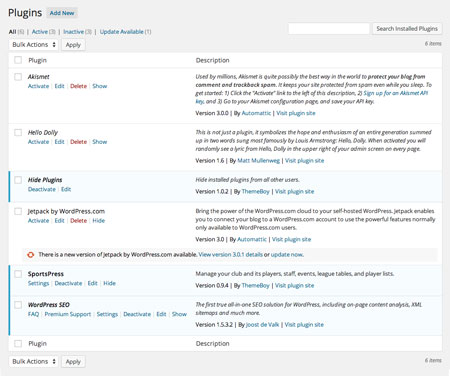Viewport: 450px width, 376px height.
Task: Deactivate the Hide Plugins plugin
Action: [x=42, y=189]
